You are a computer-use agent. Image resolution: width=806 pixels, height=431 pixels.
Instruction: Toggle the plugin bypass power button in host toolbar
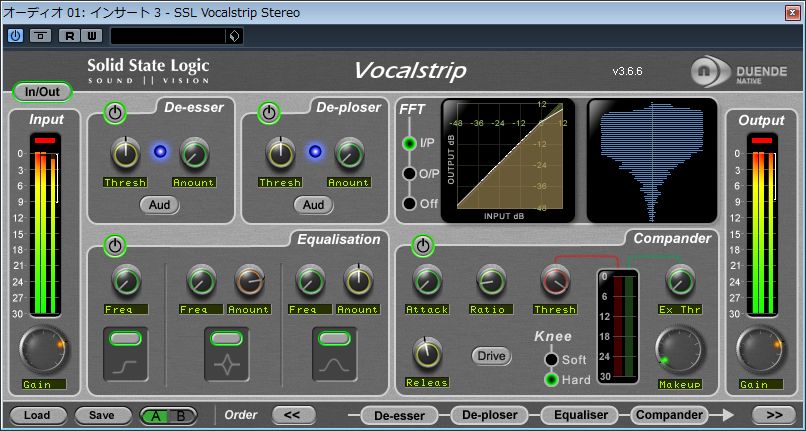click(15, 36)
